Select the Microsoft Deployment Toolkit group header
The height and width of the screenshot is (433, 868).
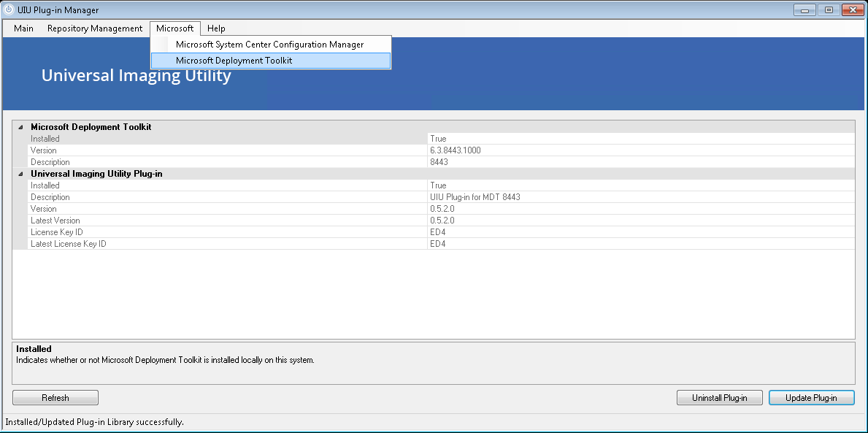coord(91,127)
